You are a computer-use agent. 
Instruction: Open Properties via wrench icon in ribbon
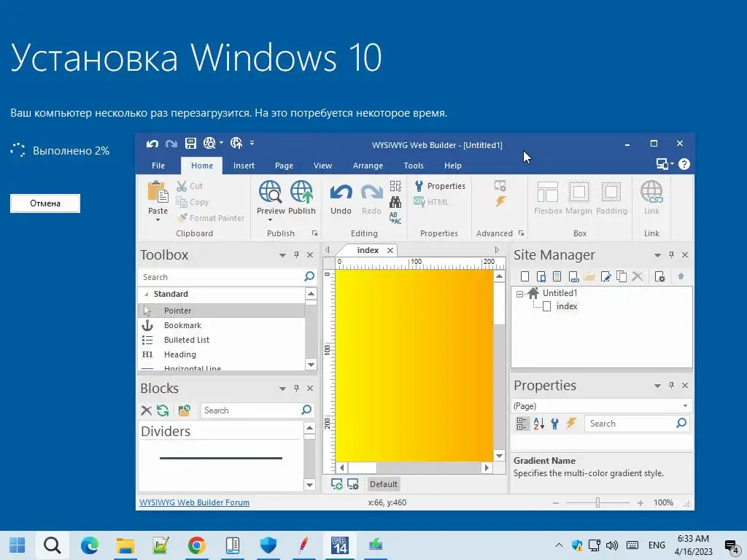tap(419, 186)
